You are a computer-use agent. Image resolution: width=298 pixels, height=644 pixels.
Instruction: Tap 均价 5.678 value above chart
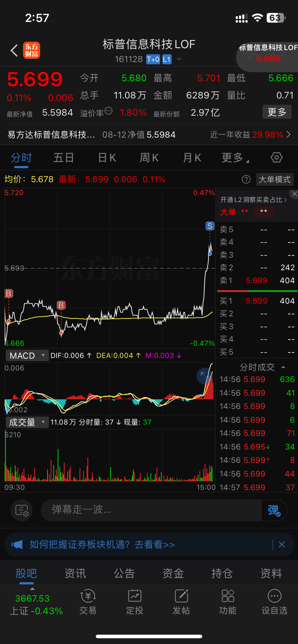(x=29, y=179)
